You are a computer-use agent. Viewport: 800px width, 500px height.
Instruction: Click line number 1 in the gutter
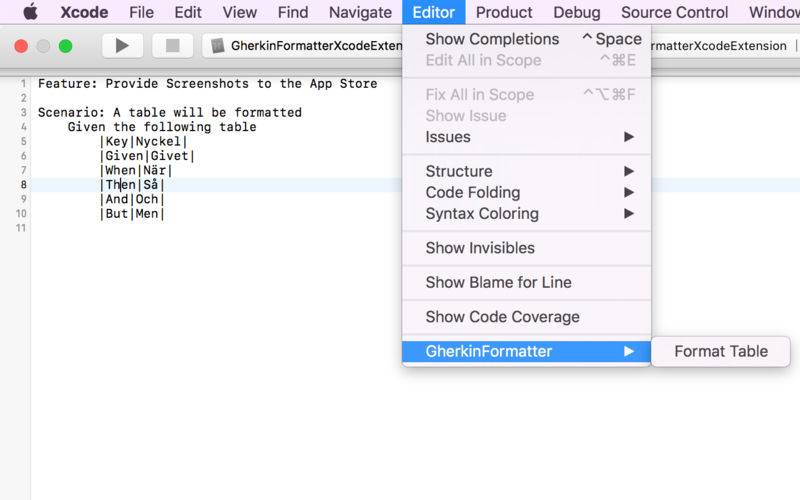[23, 84]
